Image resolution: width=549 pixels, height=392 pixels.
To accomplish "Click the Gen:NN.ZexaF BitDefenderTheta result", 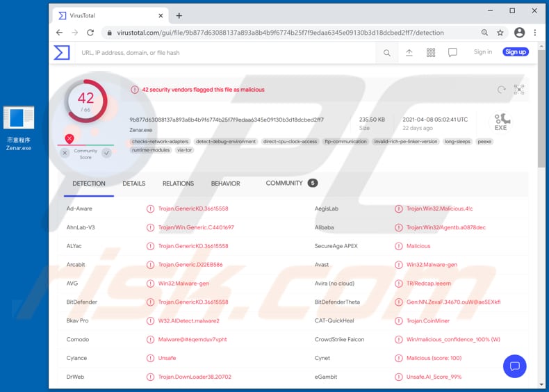I will pyautogui.click(x=453, y=302).
